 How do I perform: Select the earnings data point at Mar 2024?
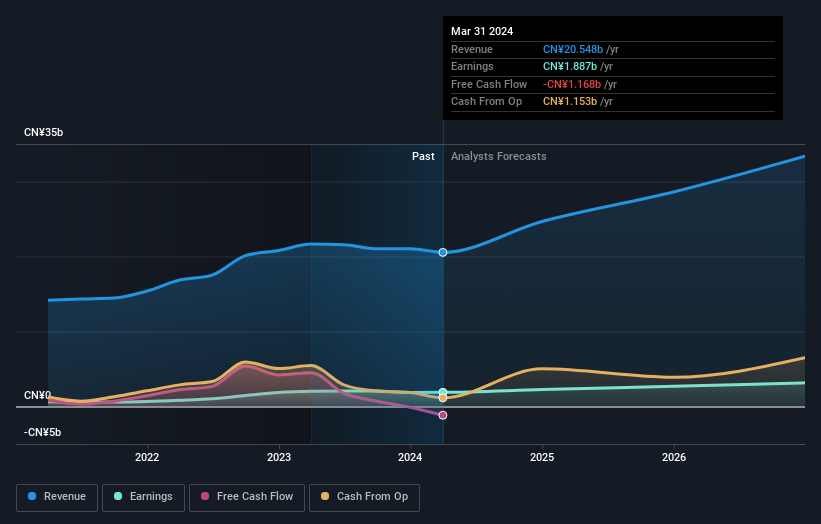click(x=443, y=392)
